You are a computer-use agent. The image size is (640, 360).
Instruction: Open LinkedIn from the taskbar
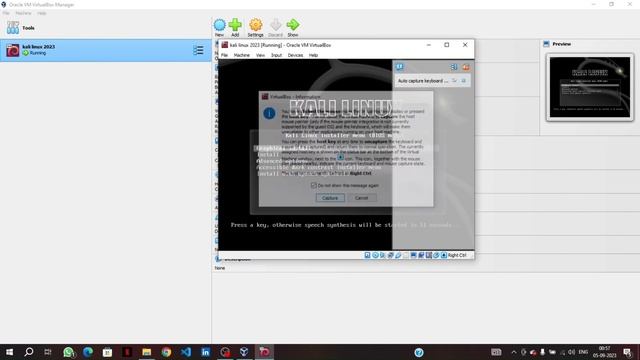pos(205,352)
